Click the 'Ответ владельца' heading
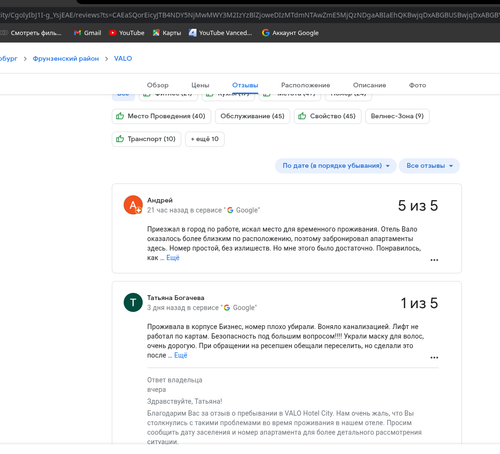 175,380
